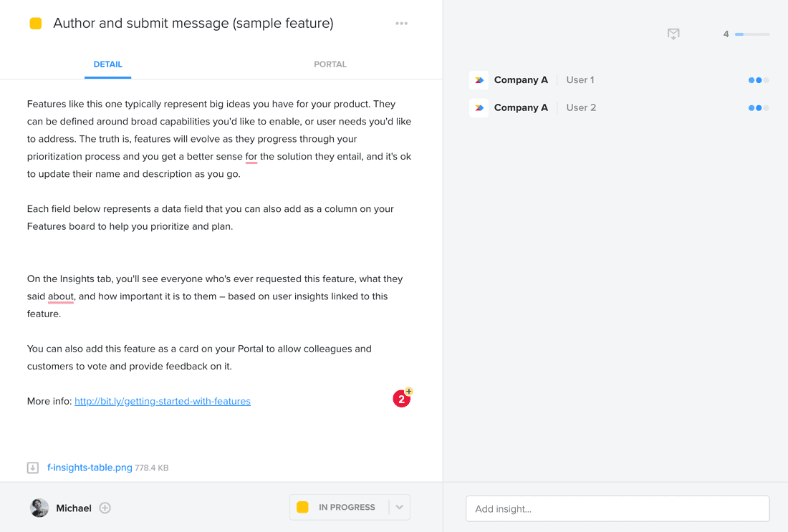Screen dimensions: 788x532
Task: Set importance dots for User 2
Action: [x=758, y=107]
